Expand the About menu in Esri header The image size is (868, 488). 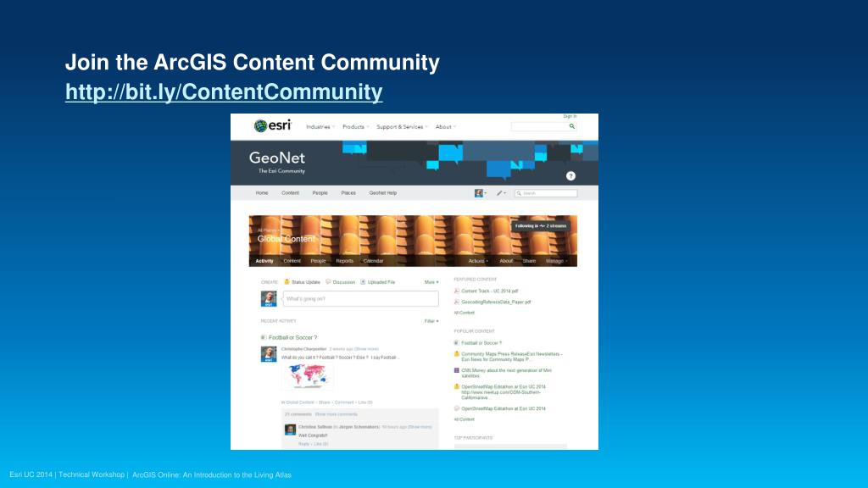445,127
